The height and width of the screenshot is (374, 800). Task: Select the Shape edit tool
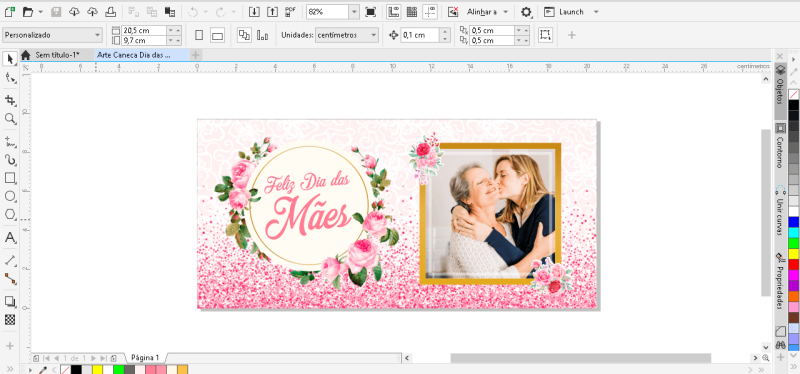pyautogui.click(x=10, y=78)
